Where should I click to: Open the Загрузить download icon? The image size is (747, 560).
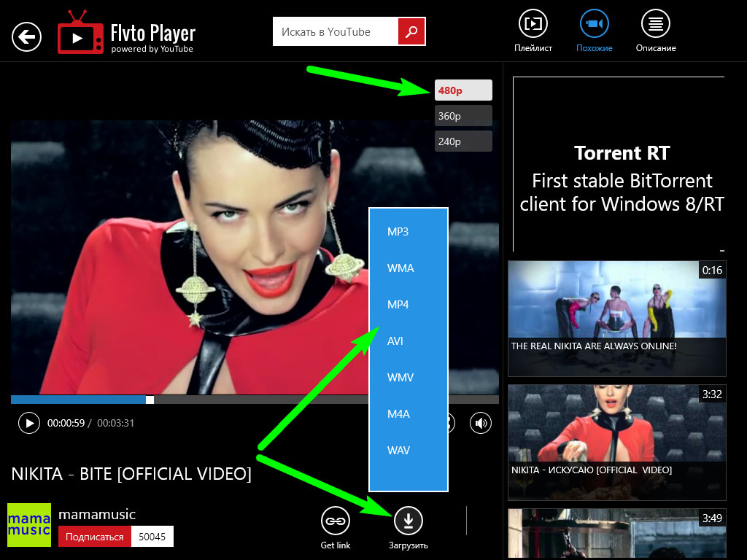(409, 521)
